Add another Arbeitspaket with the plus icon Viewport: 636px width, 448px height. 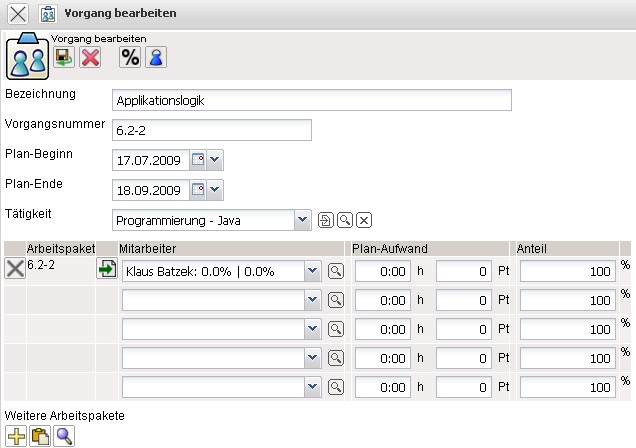pyautogui.click(x=16, y=435)
